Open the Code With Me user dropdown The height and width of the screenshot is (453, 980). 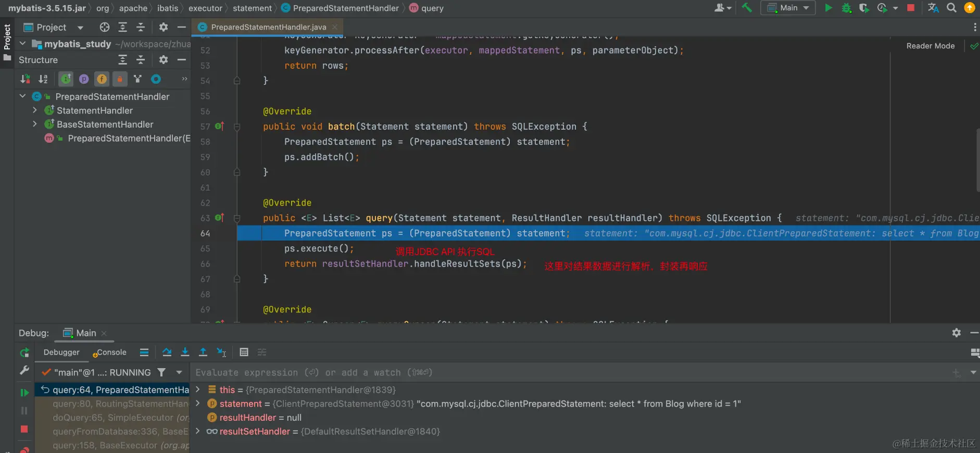pyautogui.click(x=723, y=8)
